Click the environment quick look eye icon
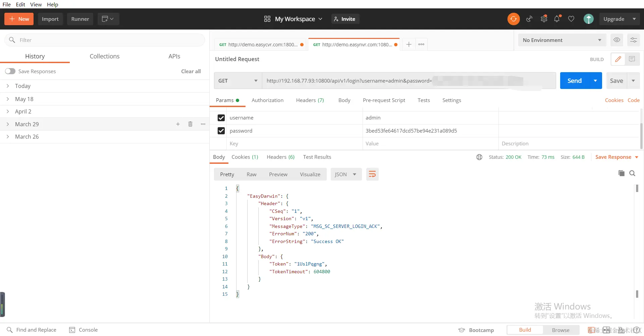The width and height of the screenshot is (644, 336). (616, 40)
